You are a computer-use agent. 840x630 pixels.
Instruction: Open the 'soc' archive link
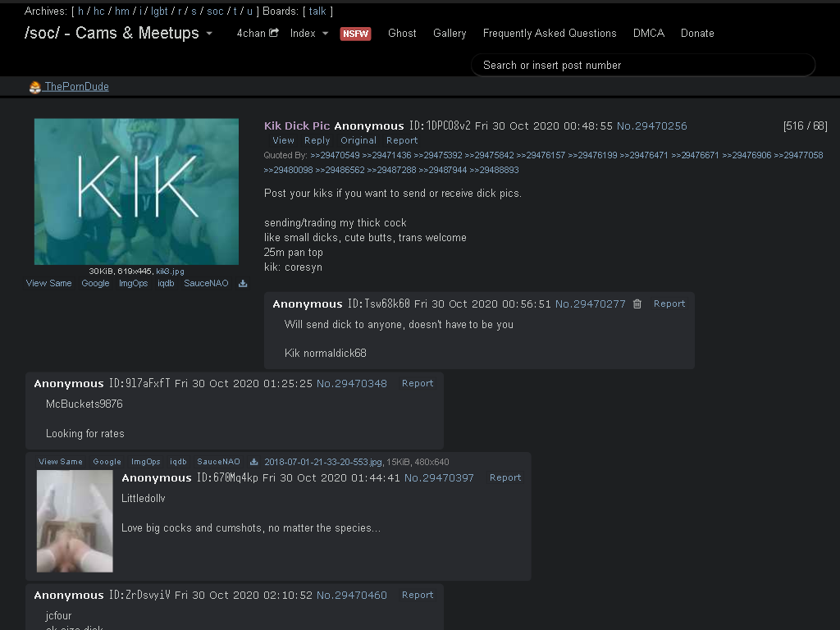coord(215,11)
